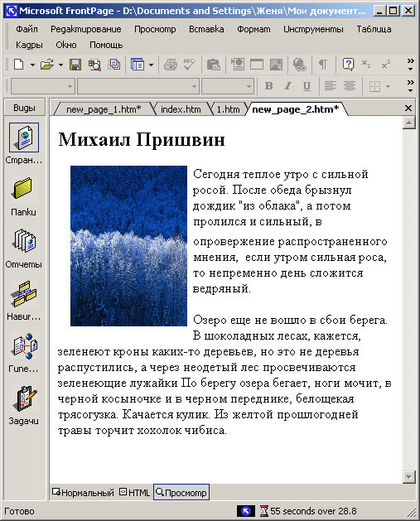Click the blue forest image

point(128,246)
